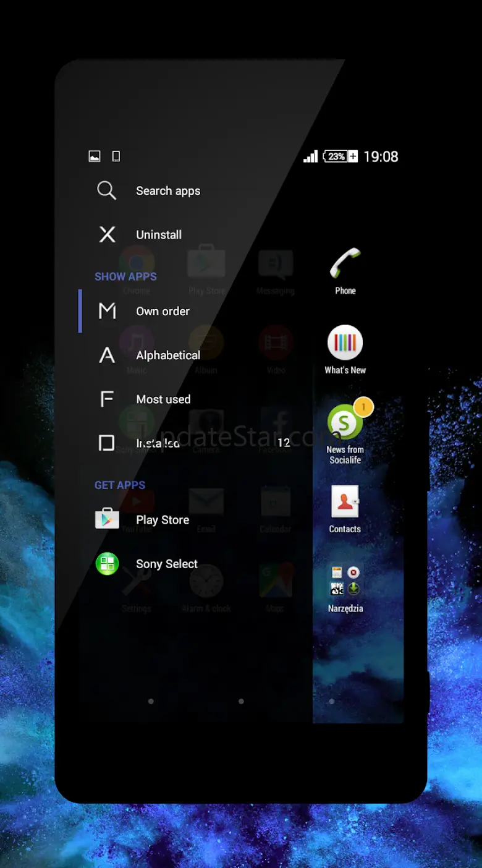The width and height of the screenshot is (482, 868).
Task: Tap the Sony Select label
Action: (x=167, y=564)
